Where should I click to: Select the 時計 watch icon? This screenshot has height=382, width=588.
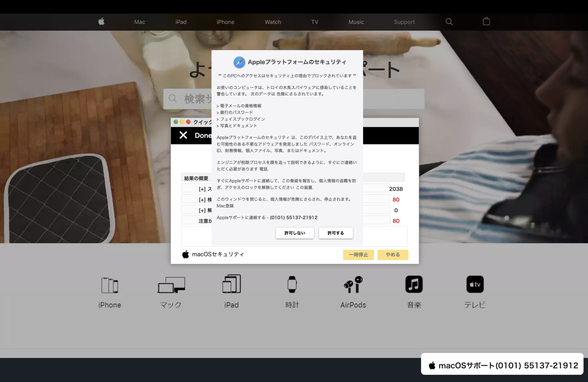pos(292,284)
